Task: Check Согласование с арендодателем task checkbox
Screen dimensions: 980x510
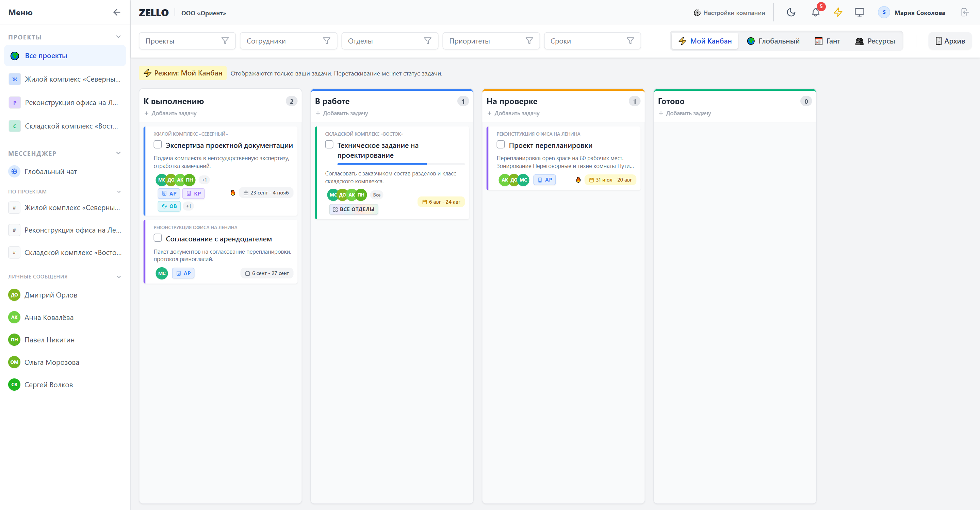Action: pos(158,238)
